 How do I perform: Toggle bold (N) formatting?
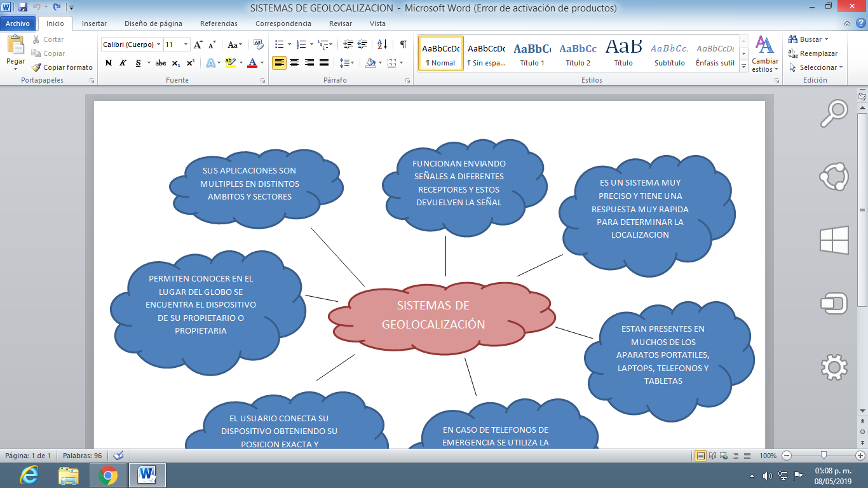pyautogui.click(x=109, y=63)
